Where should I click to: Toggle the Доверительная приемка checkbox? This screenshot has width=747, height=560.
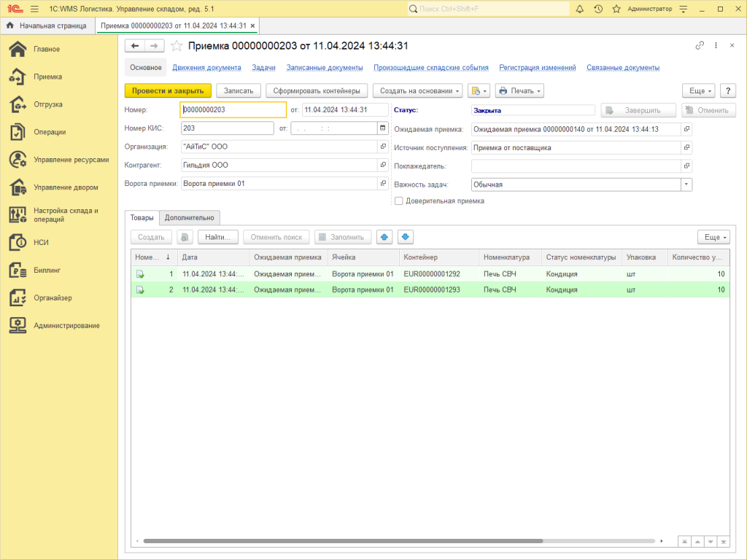[x=398, y=201]
